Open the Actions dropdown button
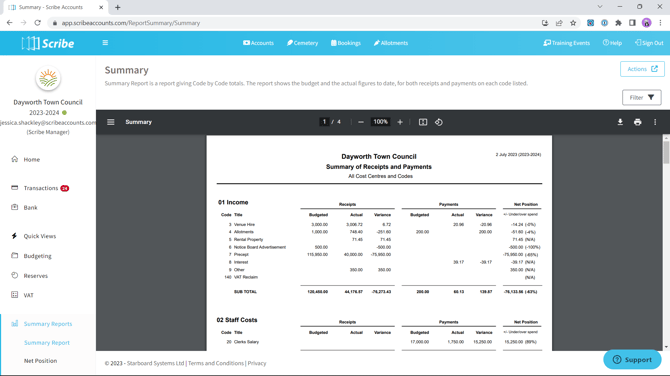 (x=642, y=69)
